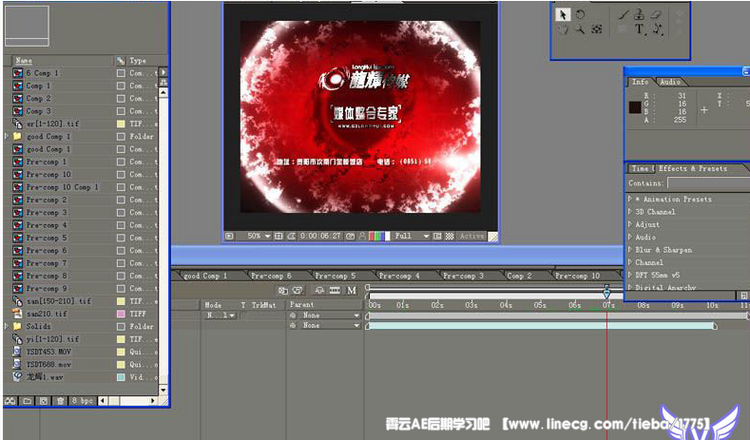Expand the Animation Presets category

(x=630, y=198)
